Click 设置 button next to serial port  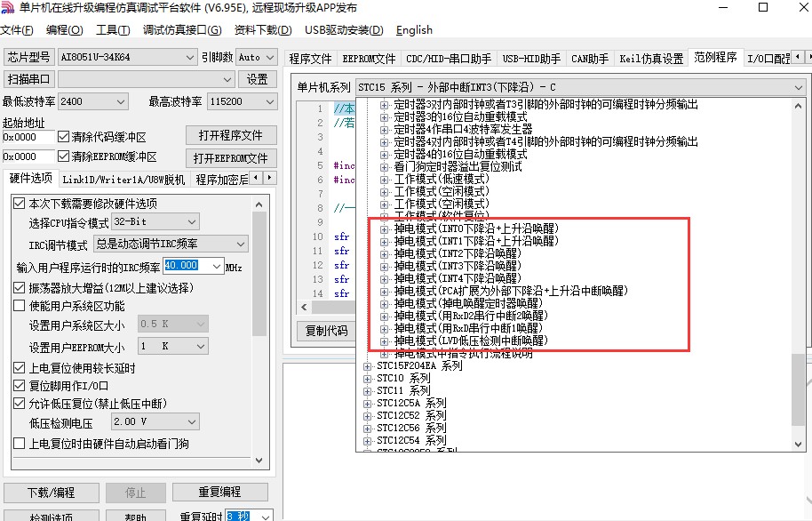coord(258,79)
